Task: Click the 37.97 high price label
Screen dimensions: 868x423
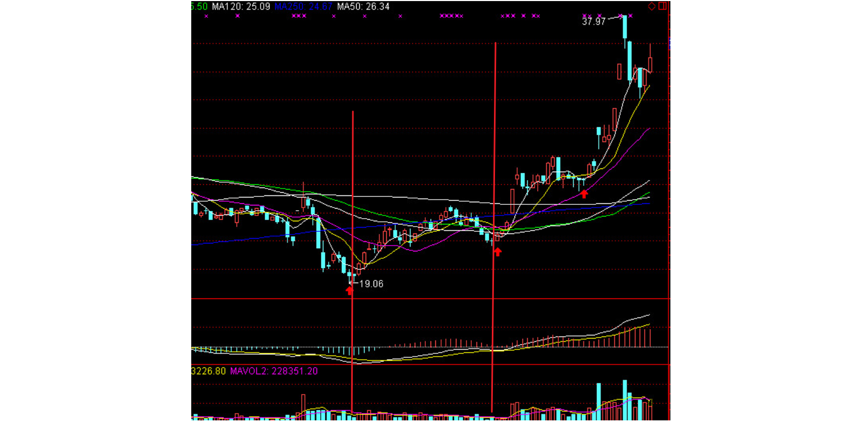Action: [x=593, y=22]
